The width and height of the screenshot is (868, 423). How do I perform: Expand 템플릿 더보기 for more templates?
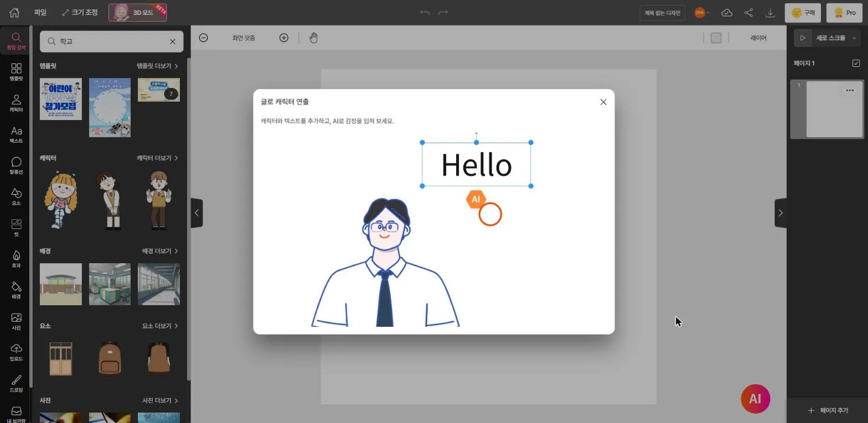pos(158,66)
